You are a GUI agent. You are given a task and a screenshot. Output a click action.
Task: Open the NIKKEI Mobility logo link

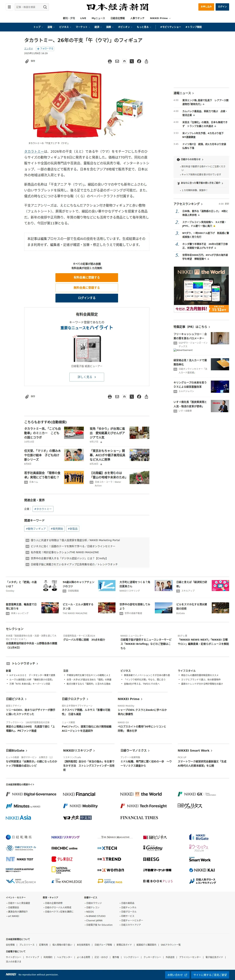pyautogui.click(x=80, y=806)
